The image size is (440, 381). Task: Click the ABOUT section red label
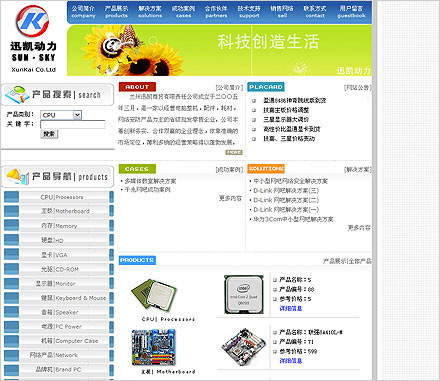137,87
